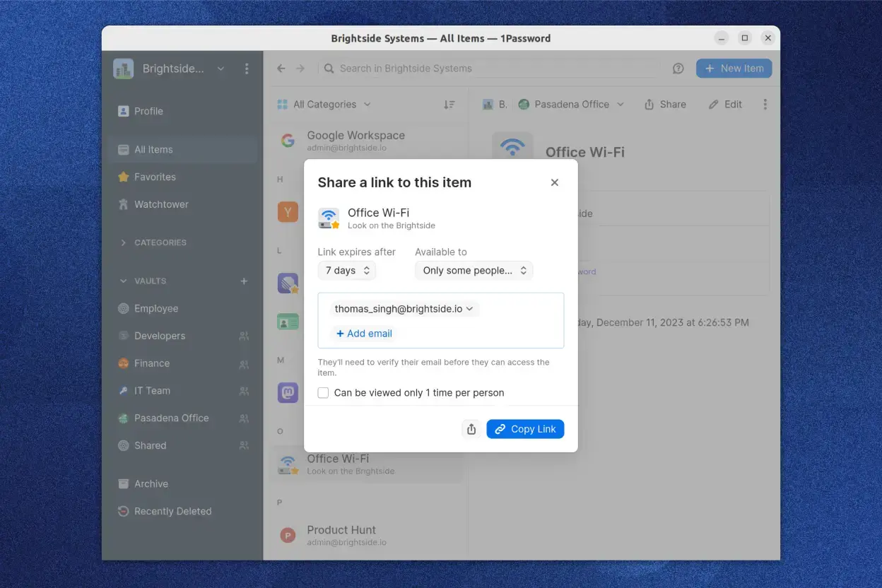Select the Finance vault
Screen dimensions: 882x588
pyautogui.click(x=153, y=363)
